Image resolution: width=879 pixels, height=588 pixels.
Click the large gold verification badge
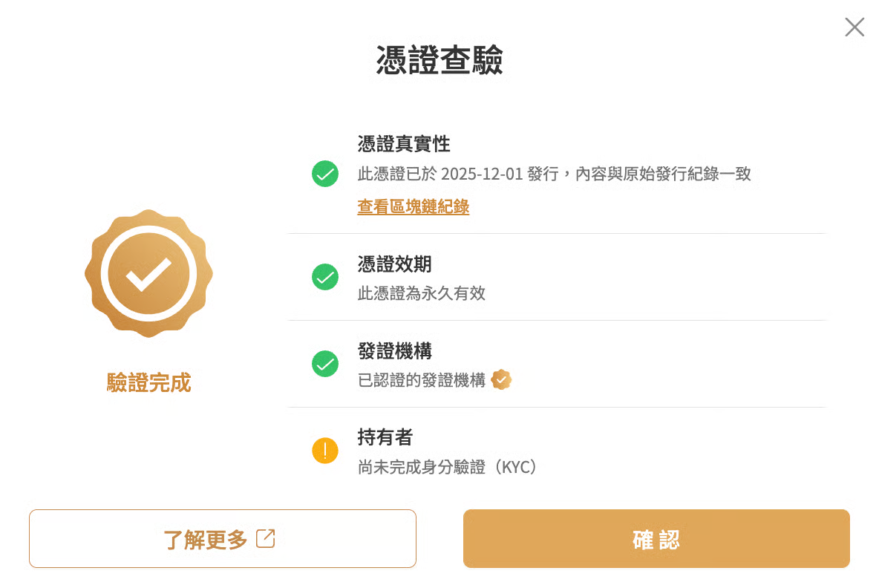pos(148,273)
